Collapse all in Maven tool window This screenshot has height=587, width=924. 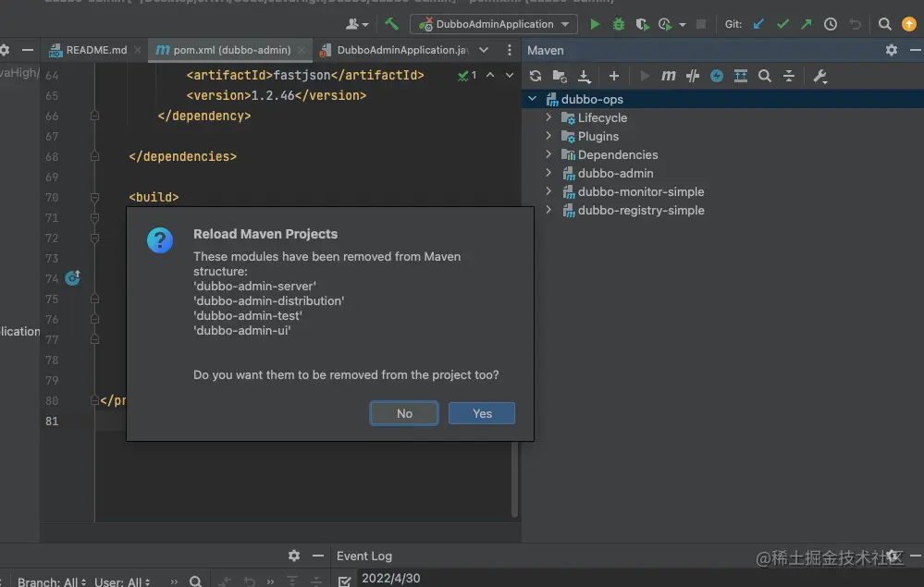[x=789, y=76]
